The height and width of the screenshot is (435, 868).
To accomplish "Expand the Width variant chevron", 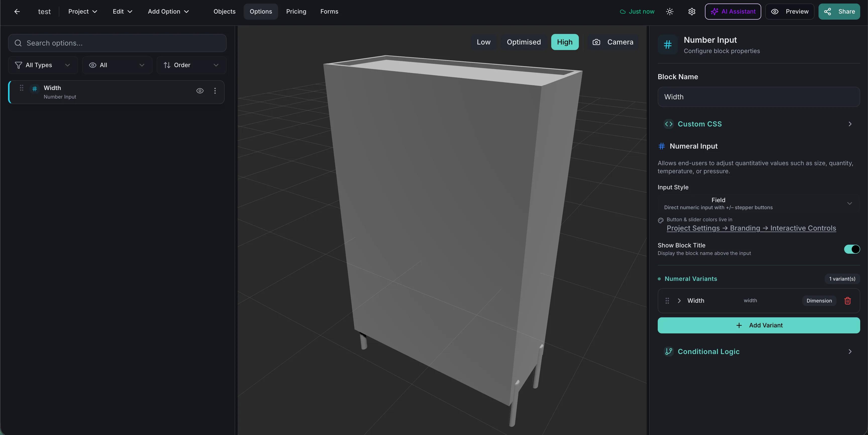I will 679,300.
